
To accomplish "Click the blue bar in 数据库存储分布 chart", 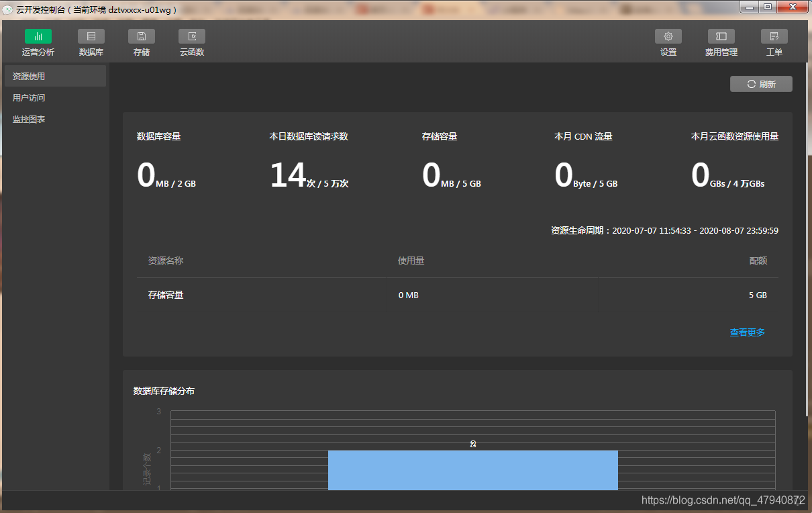I will [x=472, y=469].
